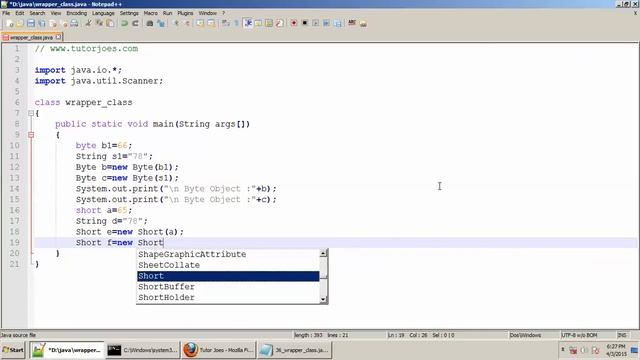
Task: Click the Playback macro icon
Action: 316,23
